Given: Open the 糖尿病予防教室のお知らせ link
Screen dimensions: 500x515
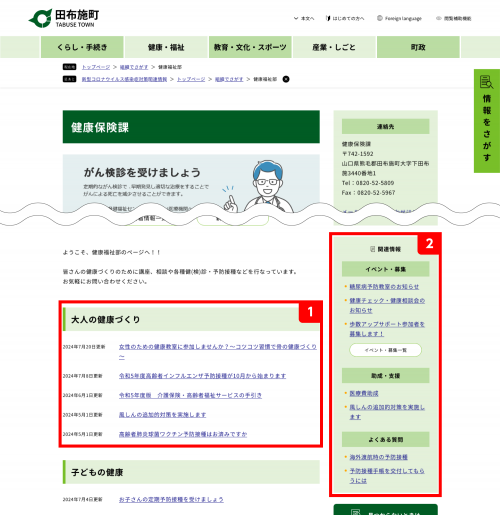Looking at the screenshot, I should [x=384, y=287].
